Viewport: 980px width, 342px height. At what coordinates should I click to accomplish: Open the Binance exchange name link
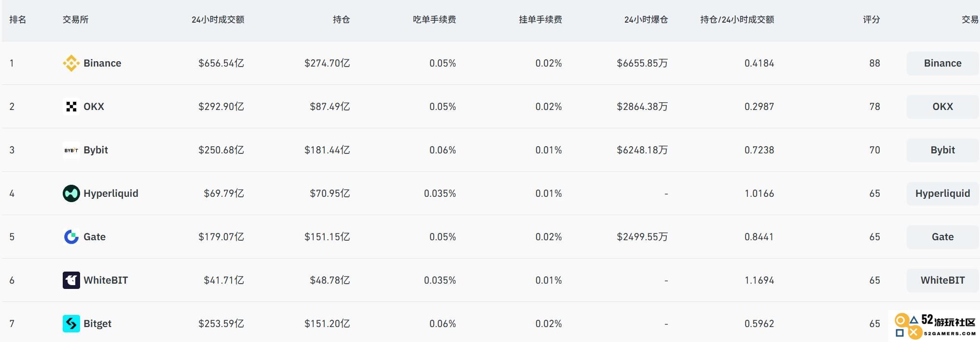102,63
